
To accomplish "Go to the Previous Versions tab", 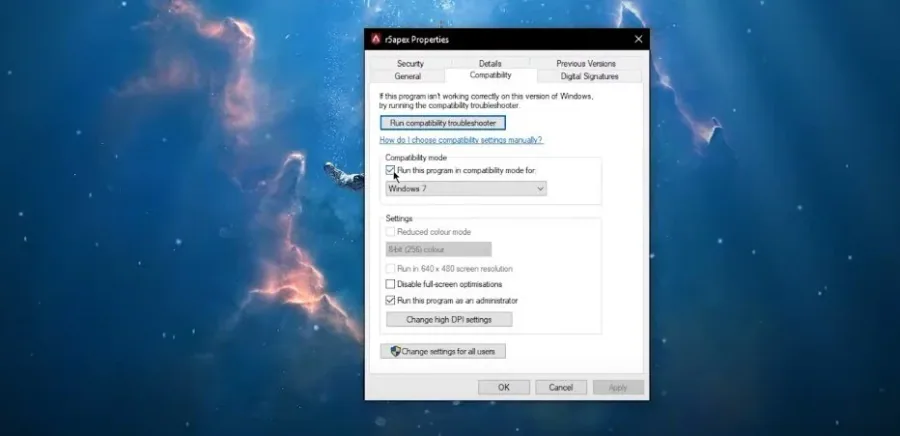I will (585, 63).
